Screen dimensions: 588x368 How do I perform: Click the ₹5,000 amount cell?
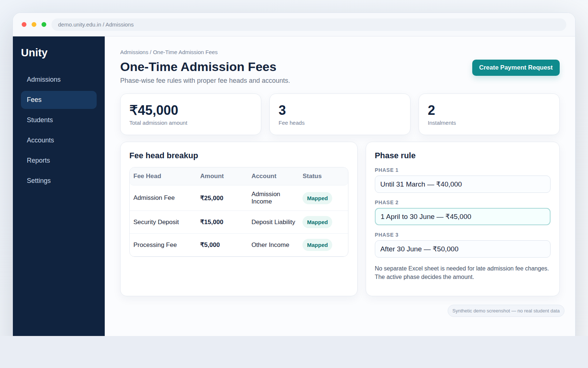[210, 245]
